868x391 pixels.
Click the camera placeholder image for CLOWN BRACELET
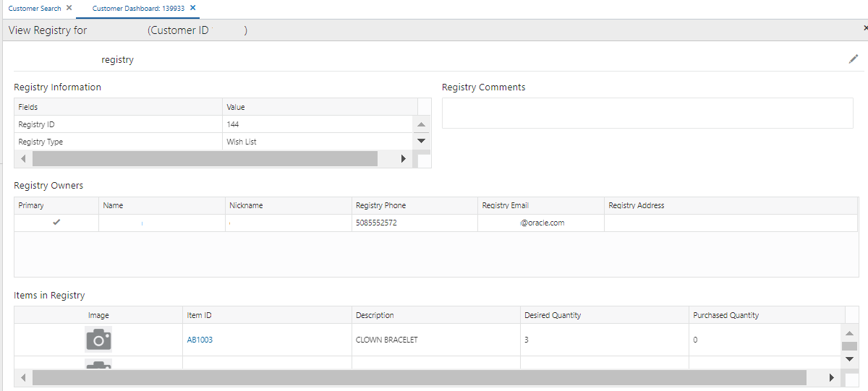click(x=98, y=340)
